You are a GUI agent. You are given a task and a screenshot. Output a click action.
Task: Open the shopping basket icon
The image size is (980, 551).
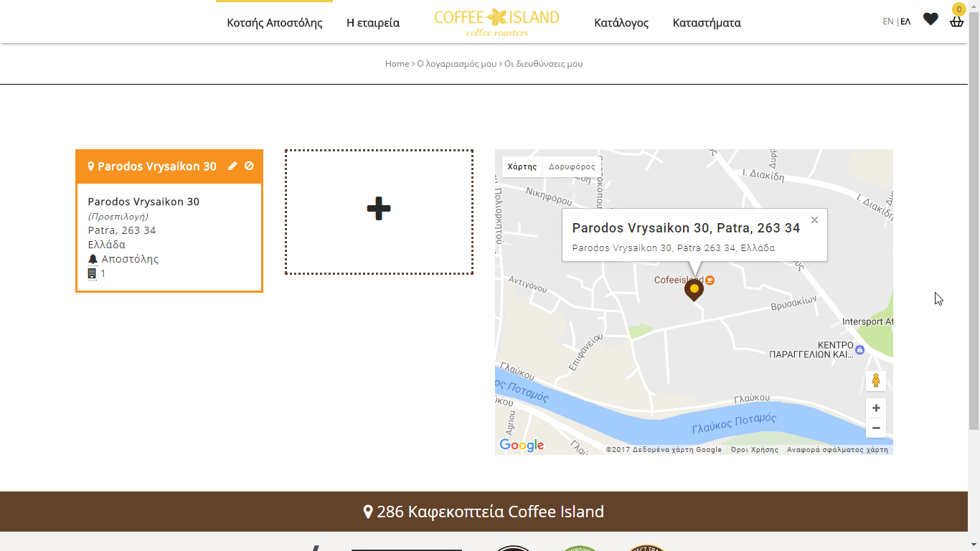pyautogui.click(x=956, y=21)
